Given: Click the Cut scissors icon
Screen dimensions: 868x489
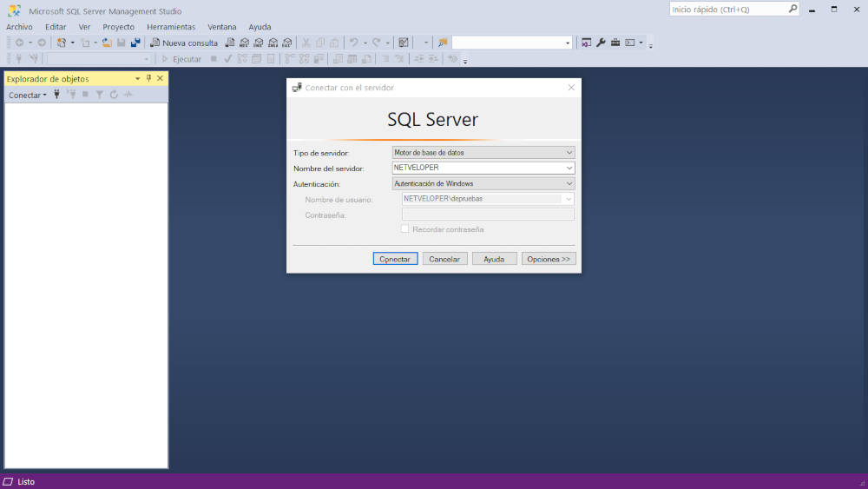Looking at the screenshot, I should coord(306,43).
